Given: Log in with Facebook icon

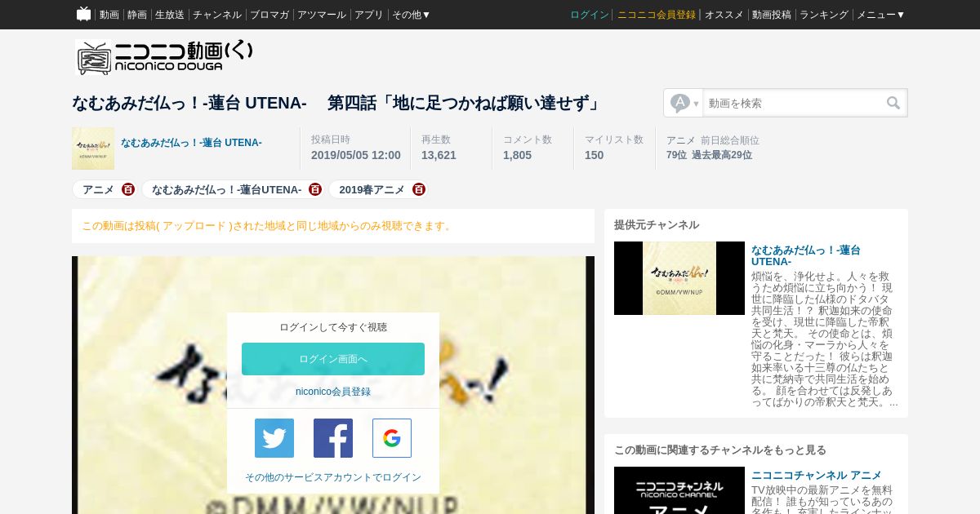Looking at the screenshot, I should [333, 438].
